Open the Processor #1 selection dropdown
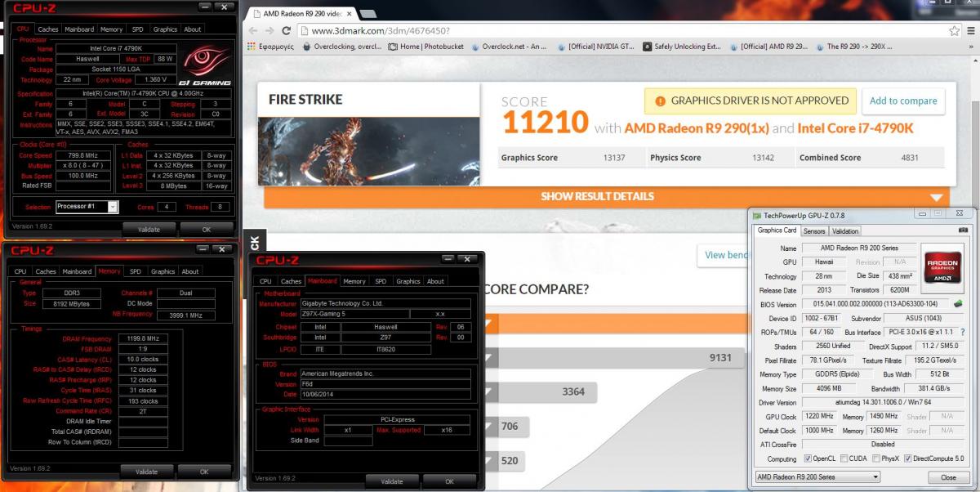The width and height of the screenshot is (980, 492). [x=87, y=207]
